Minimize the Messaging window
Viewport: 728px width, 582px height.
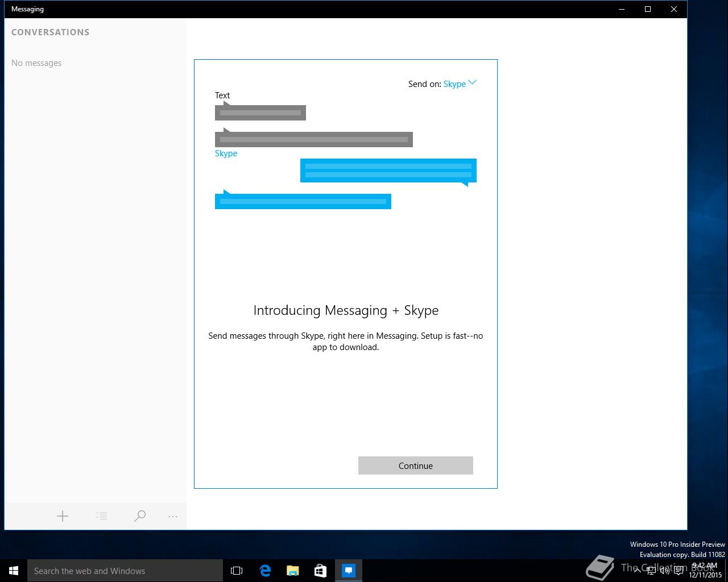pyautogui.click(x=622, y=9)
